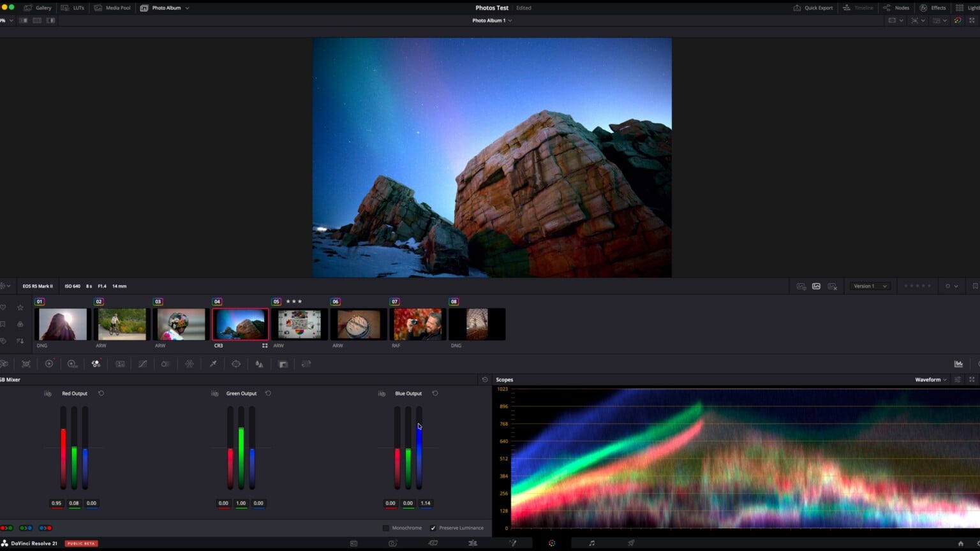
Task: Open the Version 1 dropdown
Action: [x=870, y=286]
